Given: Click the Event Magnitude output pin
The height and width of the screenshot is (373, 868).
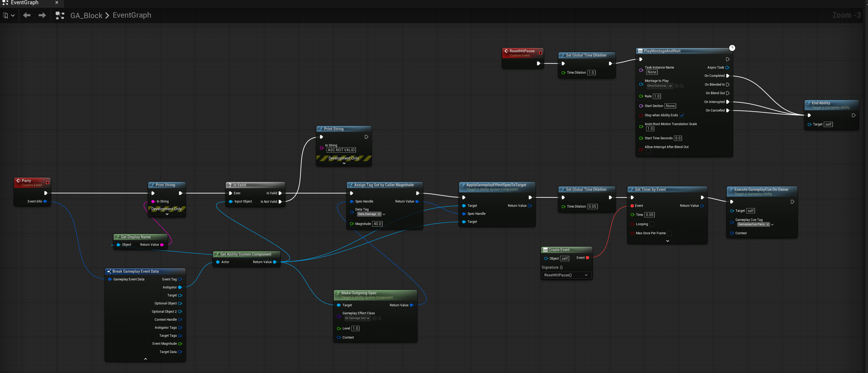Looking at the screenshot, I should tap(180, 344).
